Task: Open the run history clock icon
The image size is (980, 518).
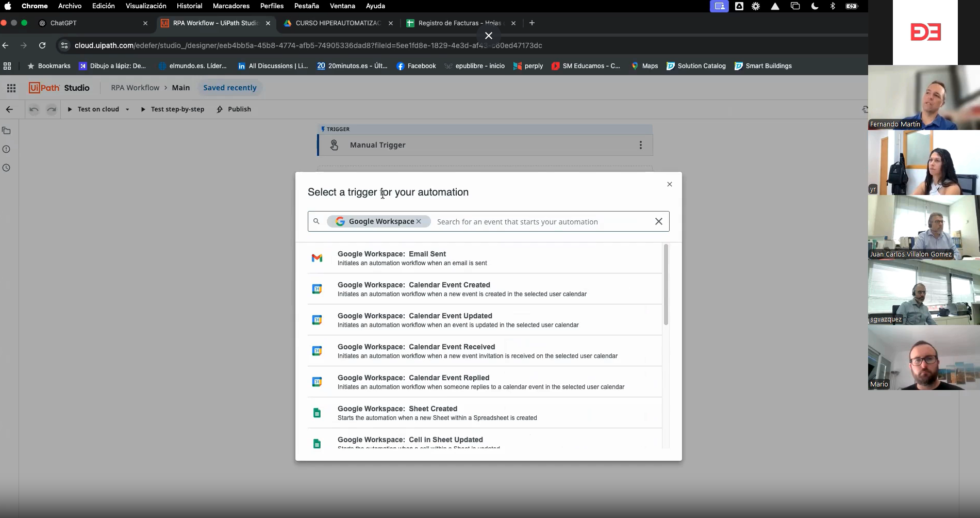Action: 6,168
